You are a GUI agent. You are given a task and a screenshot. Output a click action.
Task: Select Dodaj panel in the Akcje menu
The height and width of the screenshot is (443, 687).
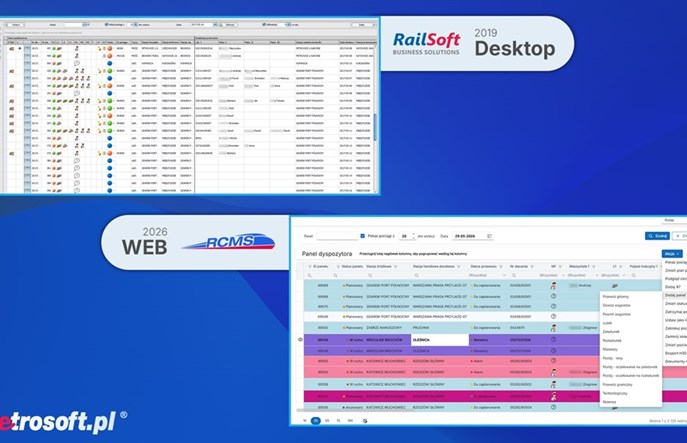click(675, 295)
